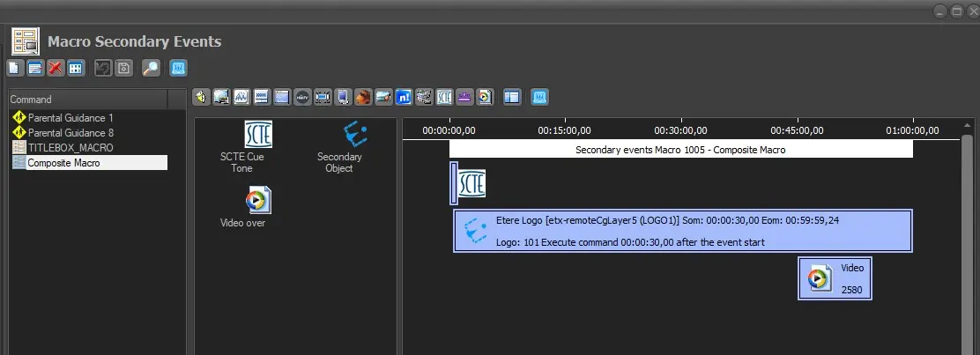Click the save disk toolbar icon

click(x=124, y=68)
